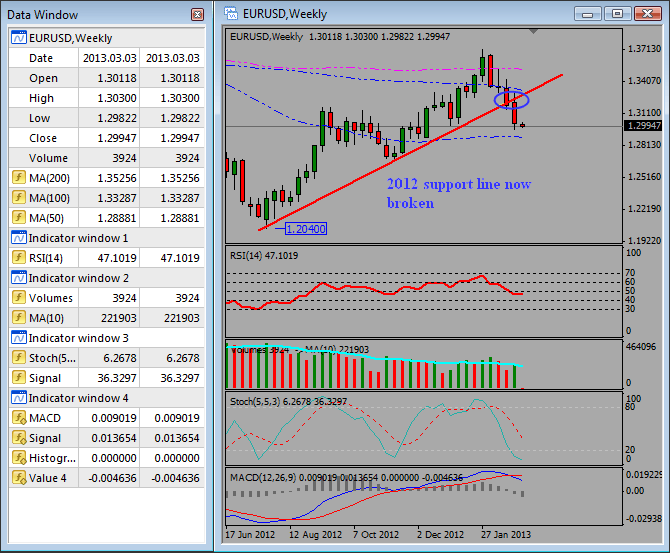Image resolution: width=670 pixels, height=553 pixels.
Task: Click the RSI(14) subwindow label
Action: (x=264, y=256)
